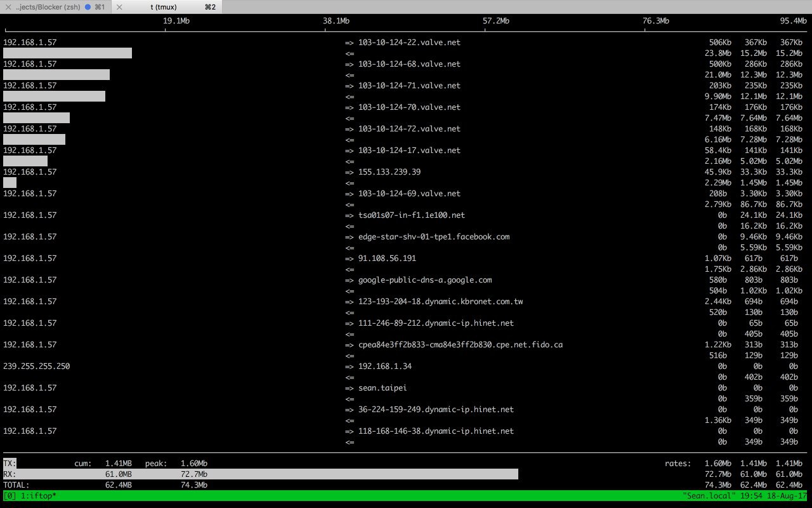Click the 155.133.239.39 connection entry

(390, 172)
